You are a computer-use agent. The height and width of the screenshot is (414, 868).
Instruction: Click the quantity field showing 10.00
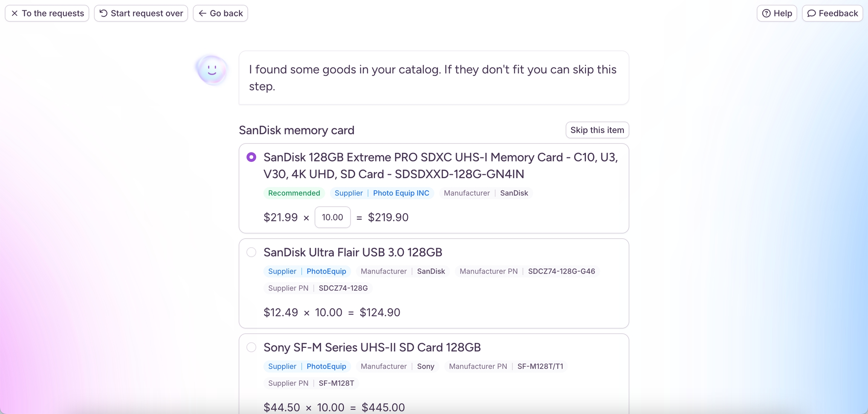pos(332,218)
